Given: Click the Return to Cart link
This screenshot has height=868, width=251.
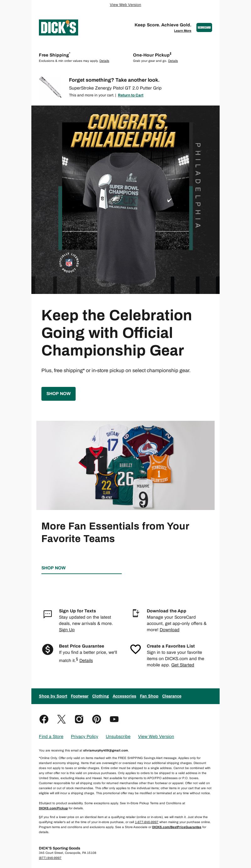Looking at the screenshot, I should pos(131,95).
